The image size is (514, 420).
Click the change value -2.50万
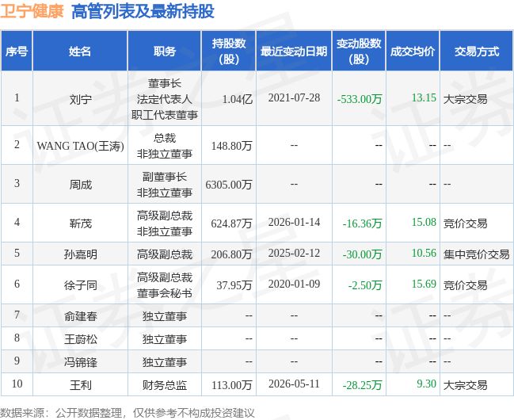tap(365, 285)
